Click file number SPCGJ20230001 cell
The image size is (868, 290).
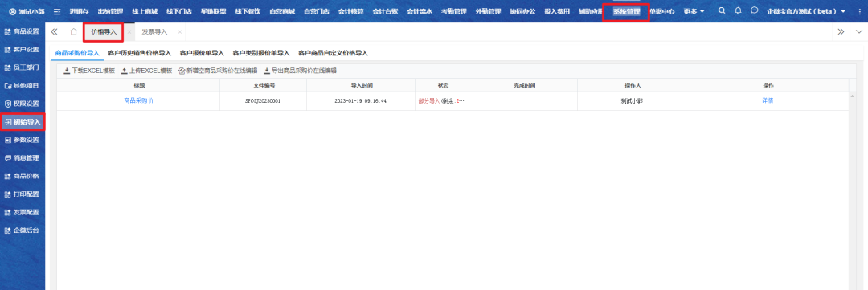coord(263,101)
